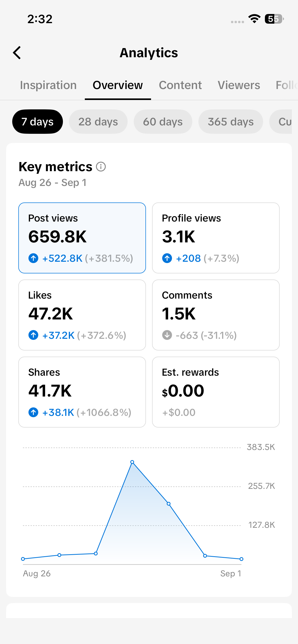Switch range to 365 days
The image size is (298, 644).
pos(231,122)
